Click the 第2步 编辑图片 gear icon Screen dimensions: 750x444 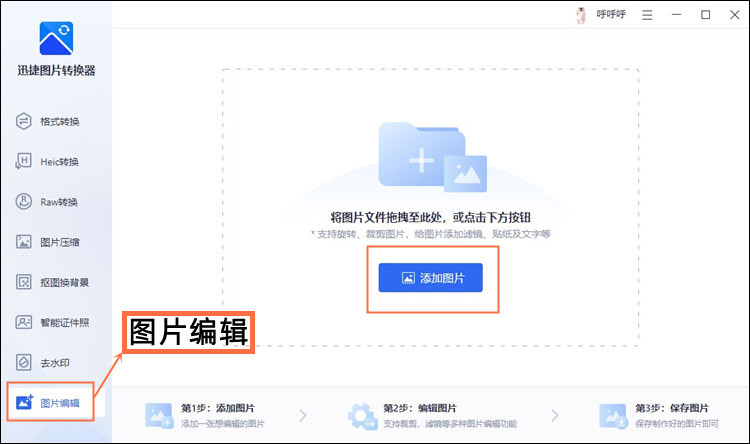pos(362,416)
